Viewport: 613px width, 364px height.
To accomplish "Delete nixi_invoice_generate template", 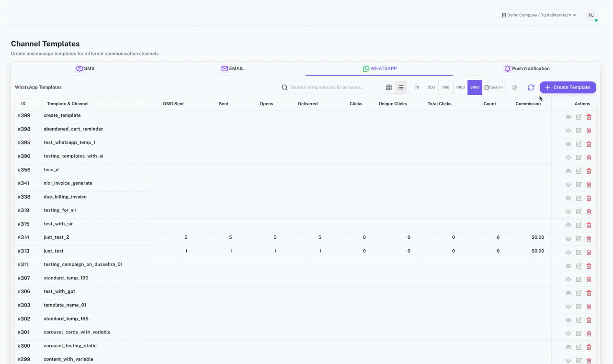I will [589, 185].
